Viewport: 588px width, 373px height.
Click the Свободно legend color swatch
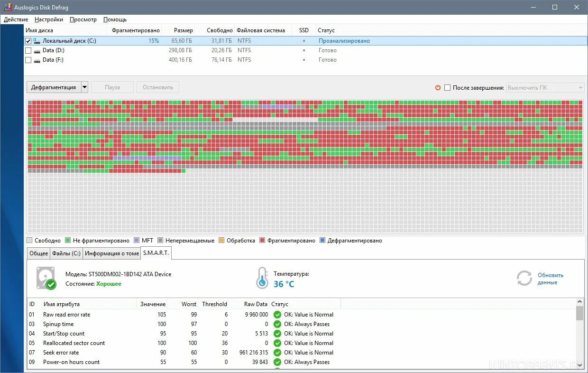point(30,241)
